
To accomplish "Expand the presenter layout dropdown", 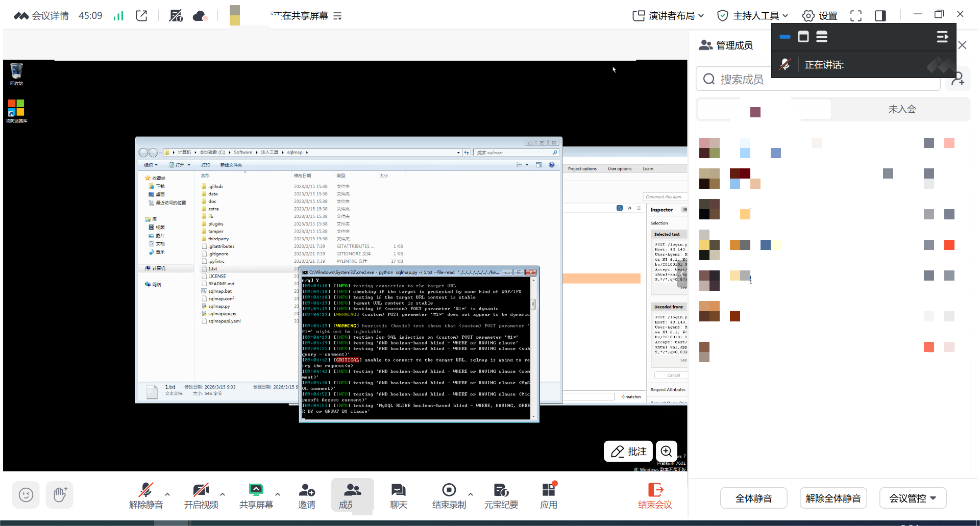I will click(668, 16).
